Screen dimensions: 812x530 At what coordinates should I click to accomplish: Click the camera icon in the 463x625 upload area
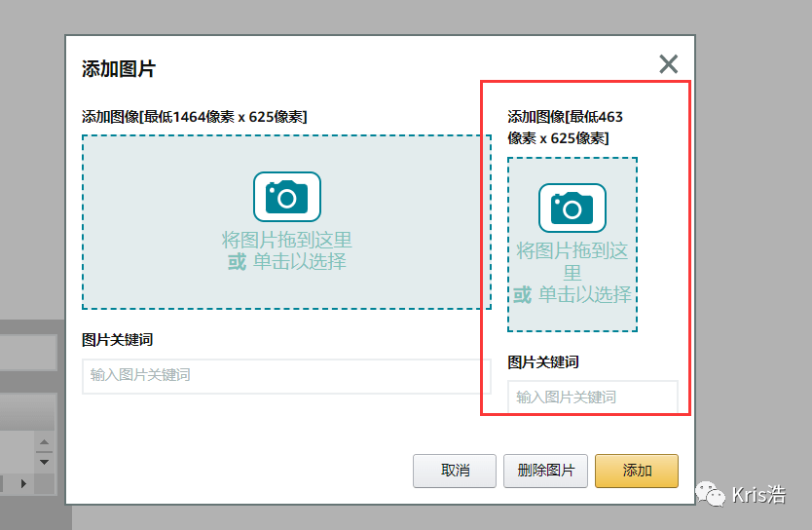tap(572, 208)
